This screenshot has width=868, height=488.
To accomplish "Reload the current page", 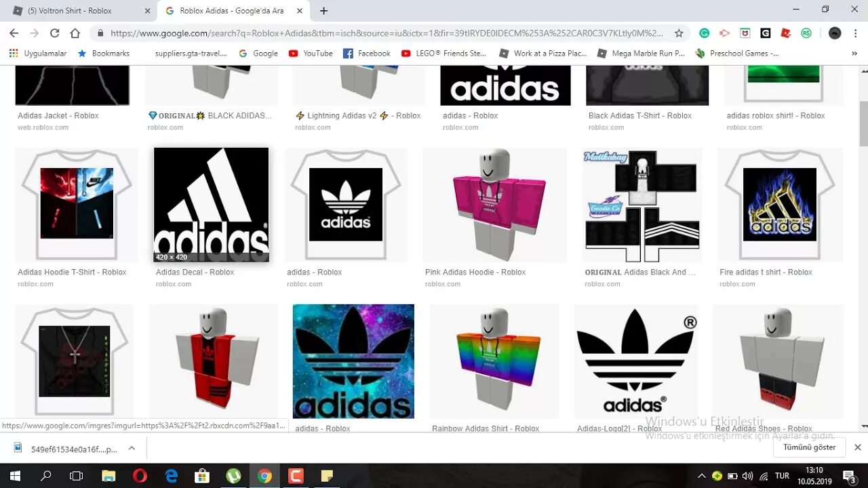I will 54,33.
